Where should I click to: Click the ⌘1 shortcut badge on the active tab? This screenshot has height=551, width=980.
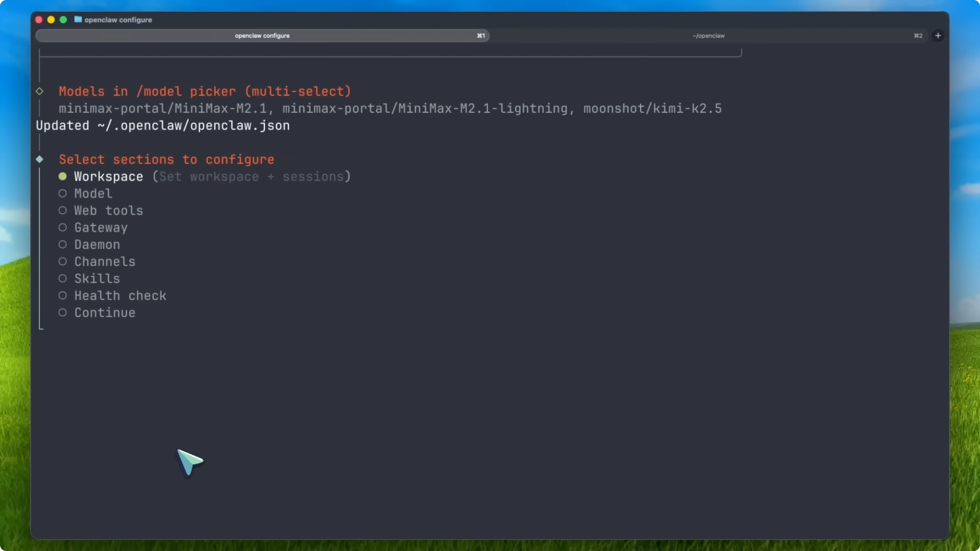coord(480,36)
